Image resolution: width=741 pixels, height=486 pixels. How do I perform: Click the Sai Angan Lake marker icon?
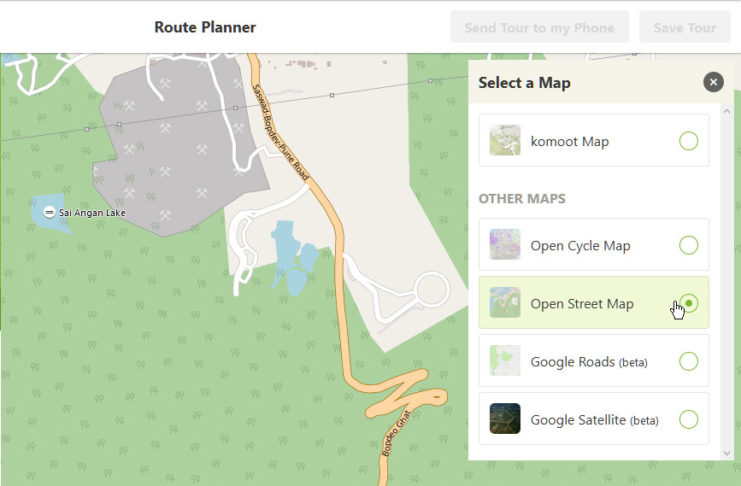tap(50, 213)
